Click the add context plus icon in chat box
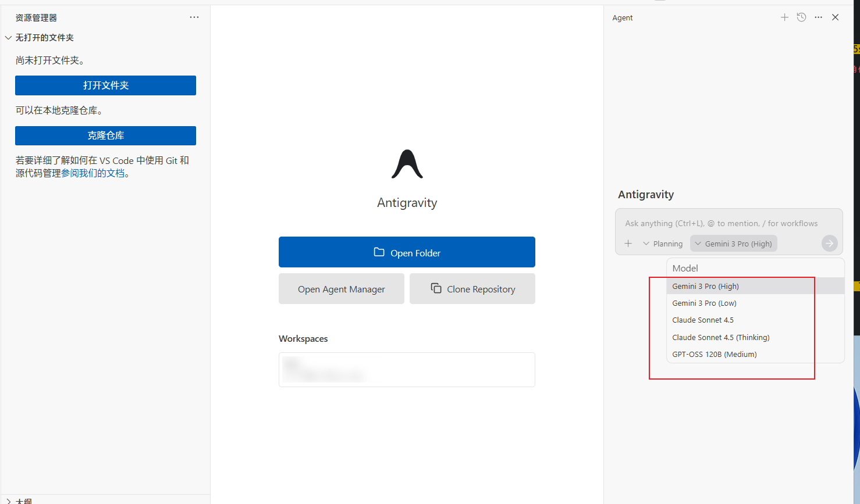Image resolution: width=860 pixels, height=504 pixels. tap(628, 244)
